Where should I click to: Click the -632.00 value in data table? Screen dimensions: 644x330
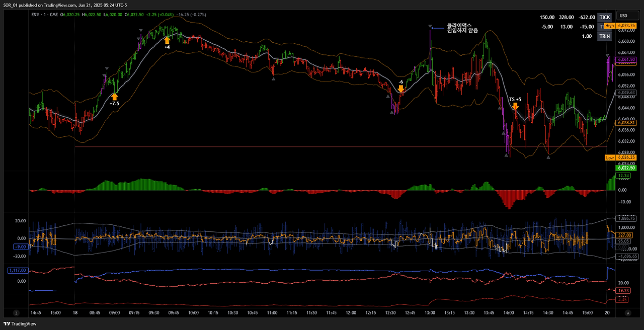tap(587, 17)
